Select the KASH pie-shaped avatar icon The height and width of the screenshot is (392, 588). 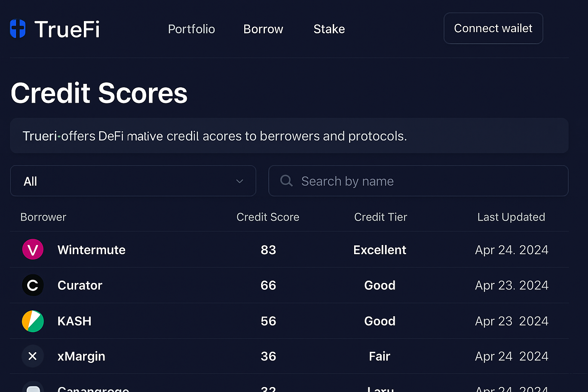pos(33,321)
